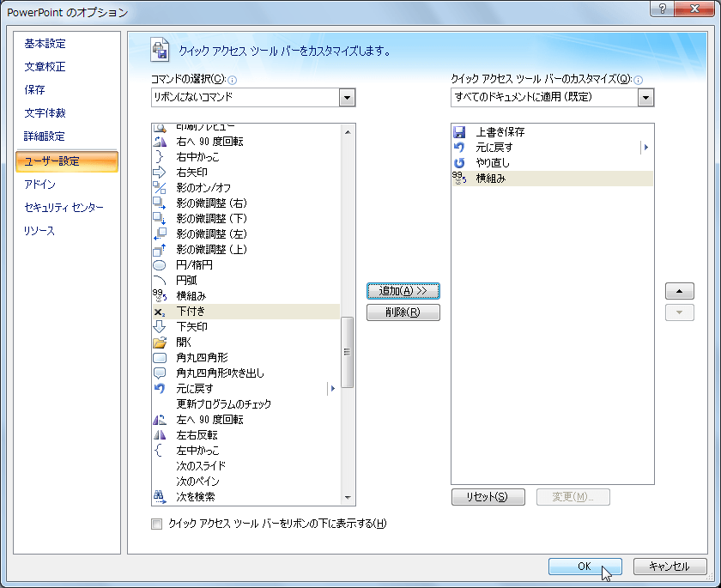Close the PowerPoint options dialog
This screenshot has height=588, width=721.
[694, 9]
